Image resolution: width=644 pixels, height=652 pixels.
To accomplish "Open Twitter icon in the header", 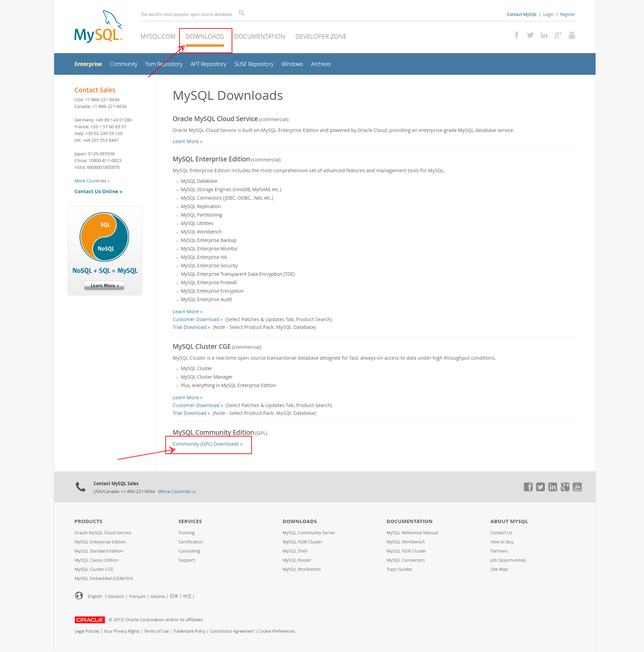I will [x=530, y=35].
